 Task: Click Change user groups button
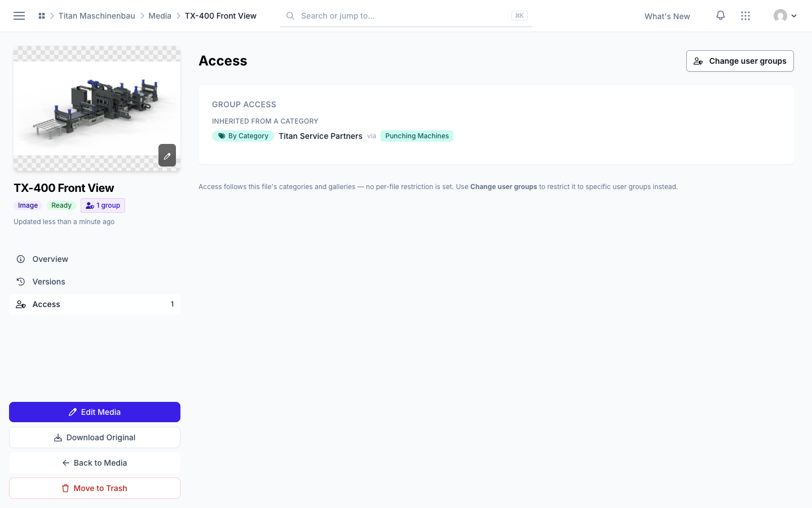click(740, 61)
